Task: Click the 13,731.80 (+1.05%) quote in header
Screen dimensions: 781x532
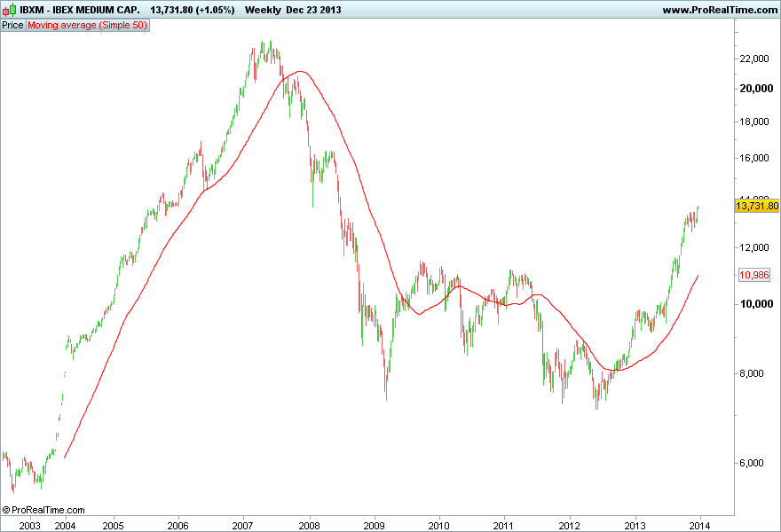Action: [193, 10]
